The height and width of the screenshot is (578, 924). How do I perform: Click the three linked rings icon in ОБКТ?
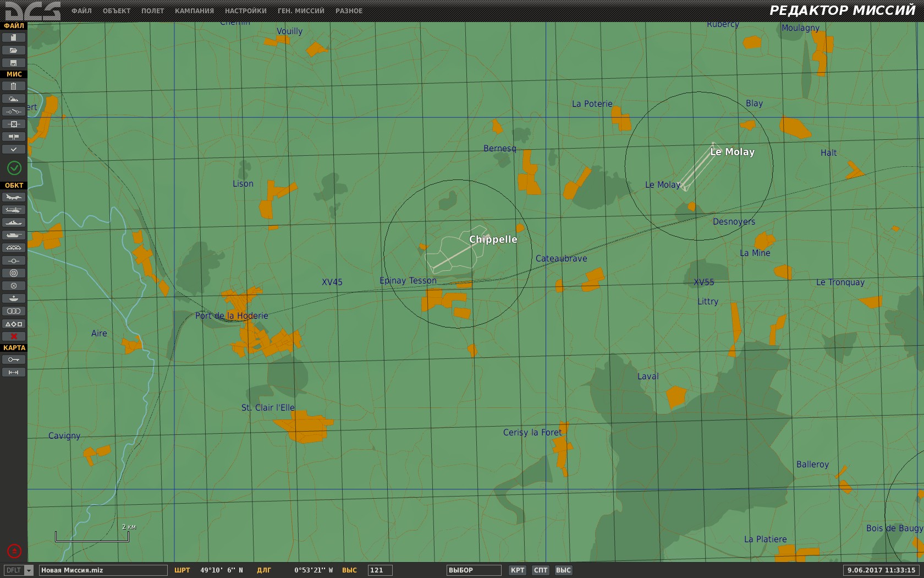tap(14, 311)
